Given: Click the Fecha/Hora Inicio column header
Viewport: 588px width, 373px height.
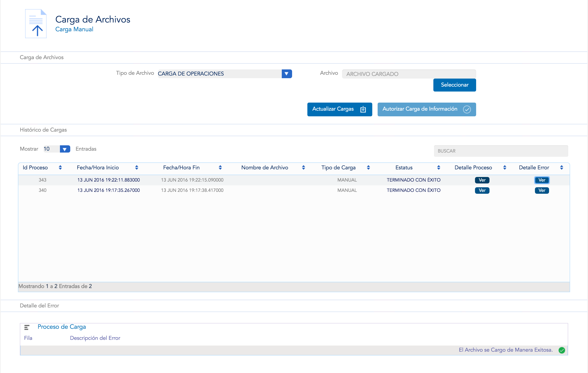Looking at the screenshot, I should pyautogui.click(x=98, y=168).
